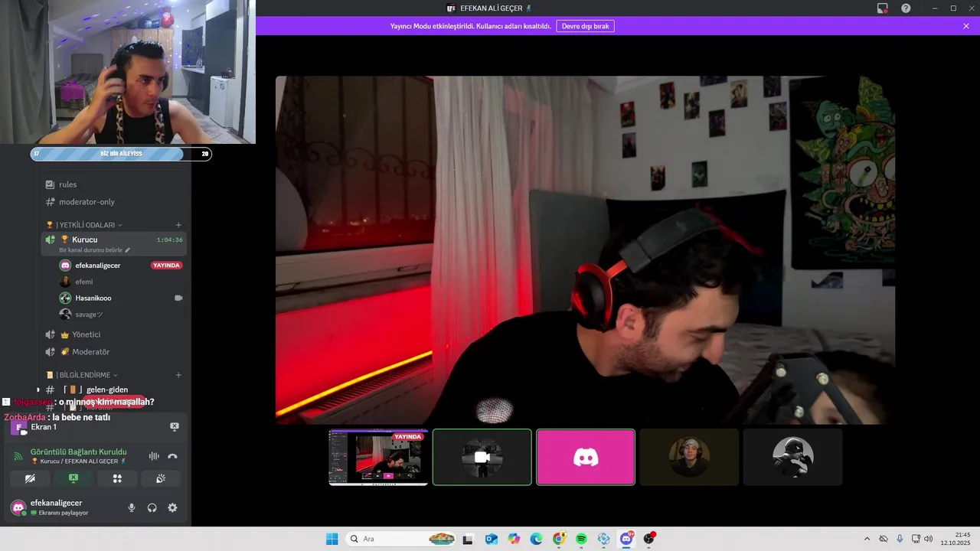Toggle microphone mute in user panel
The width and height of the screenshot is (980, 551).
[132, 507]
